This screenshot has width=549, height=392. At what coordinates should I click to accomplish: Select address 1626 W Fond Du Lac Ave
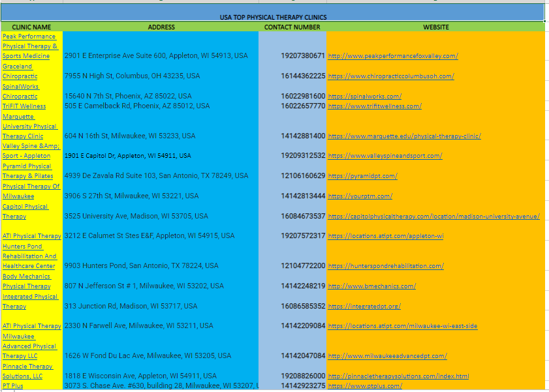pos(148,355)
